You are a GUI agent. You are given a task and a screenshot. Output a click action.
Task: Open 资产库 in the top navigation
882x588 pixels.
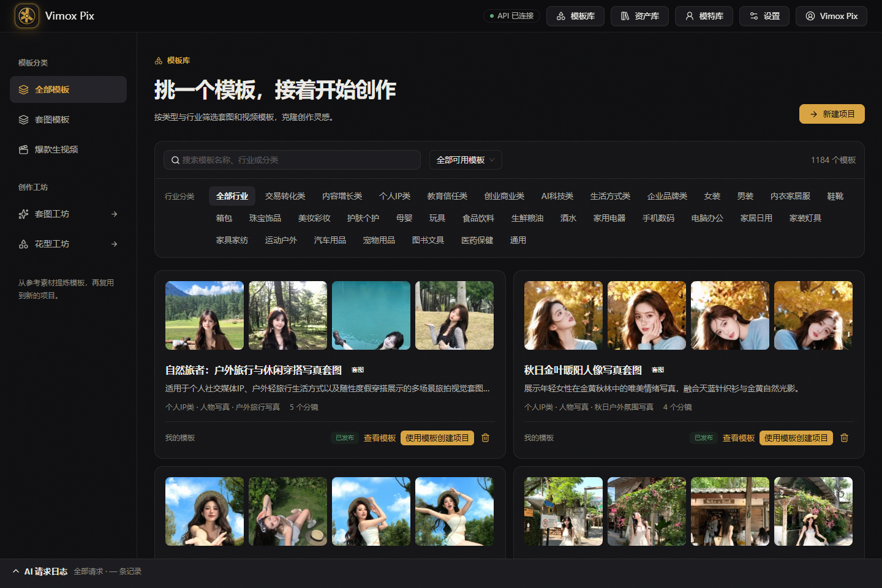[x=639, y=16]
